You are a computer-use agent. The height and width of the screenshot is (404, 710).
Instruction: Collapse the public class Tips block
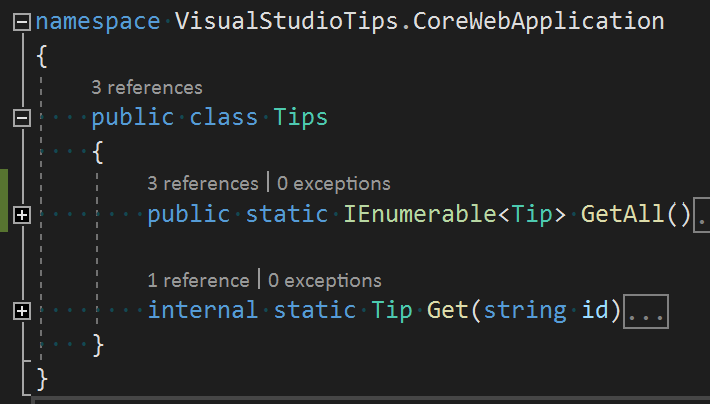coord(22,118)
